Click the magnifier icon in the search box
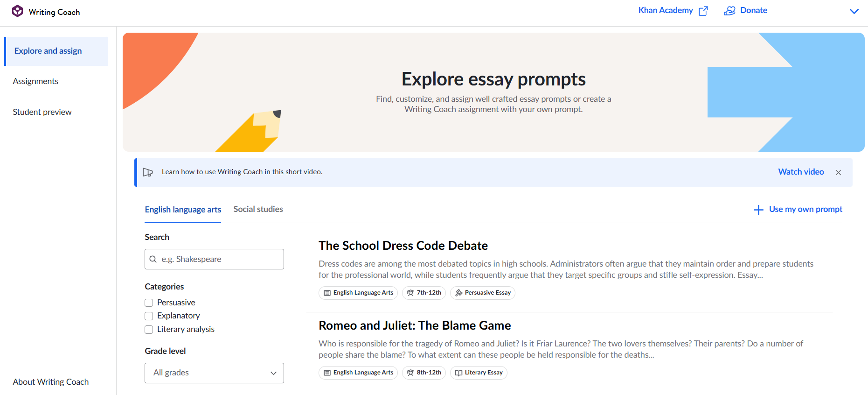This screenshot has width=868, height=395. (x=154, y=259)
